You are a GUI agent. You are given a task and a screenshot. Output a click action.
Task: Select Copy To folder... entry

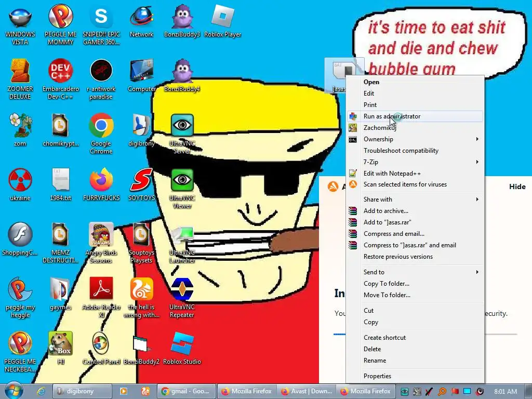415,283
